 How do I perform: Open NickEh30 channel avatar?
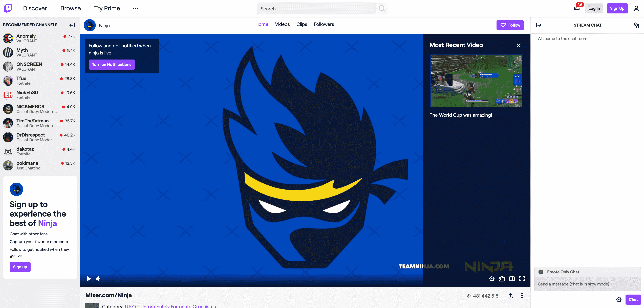8,95
